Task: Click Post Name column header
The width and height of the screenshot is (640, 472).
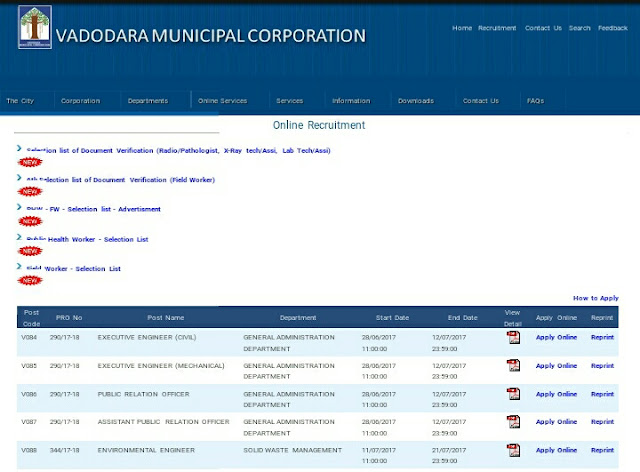Action: [x=165, y=318]
